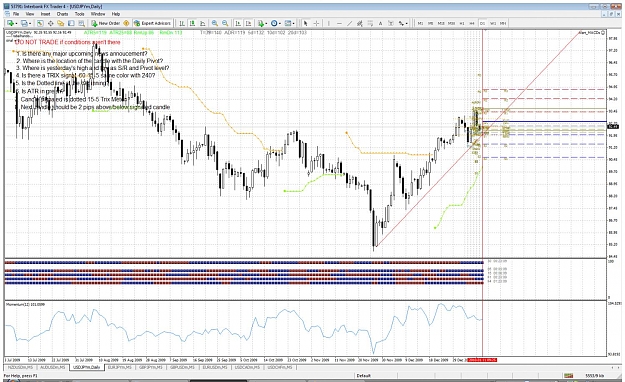Switch chart to candlesticks
Viewport: 625px width, 382px height.
(192, 23)
